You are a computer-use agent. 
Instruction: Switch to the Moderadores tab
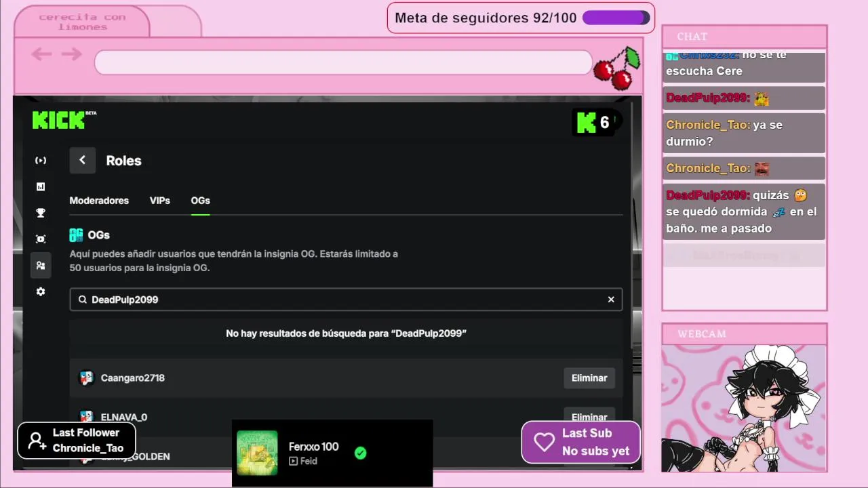click(x=99, y=201)
